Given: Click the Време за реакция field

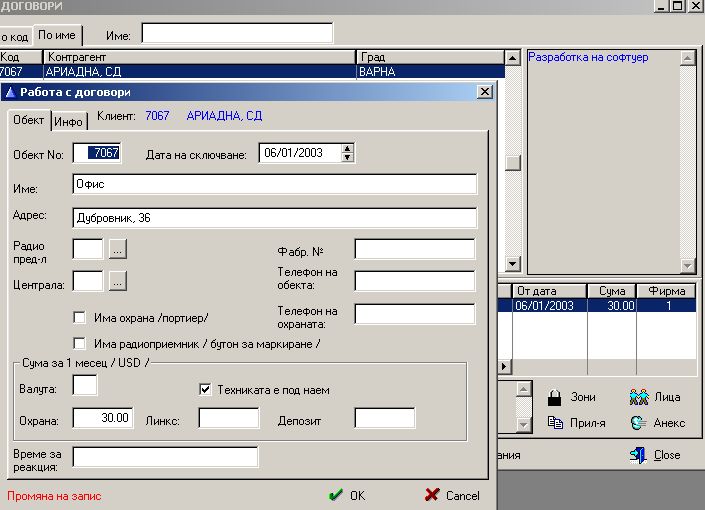Looking at the screenshot, I should tap(165, 457).
